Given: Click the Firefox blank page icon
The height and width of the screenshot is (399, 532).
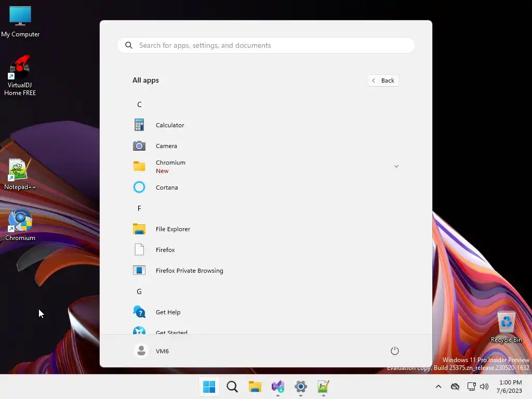Looking at the screenshot, I should (x=139, y=250).
